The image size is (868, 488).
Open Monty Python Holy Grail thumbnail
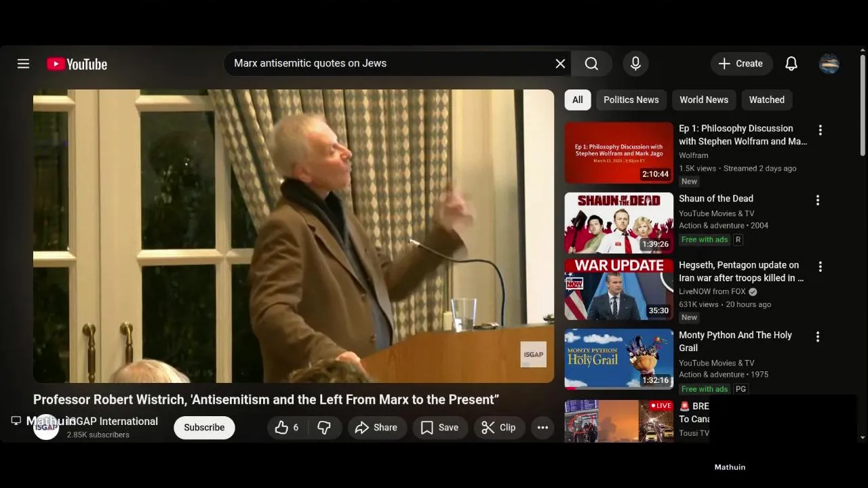619,359
